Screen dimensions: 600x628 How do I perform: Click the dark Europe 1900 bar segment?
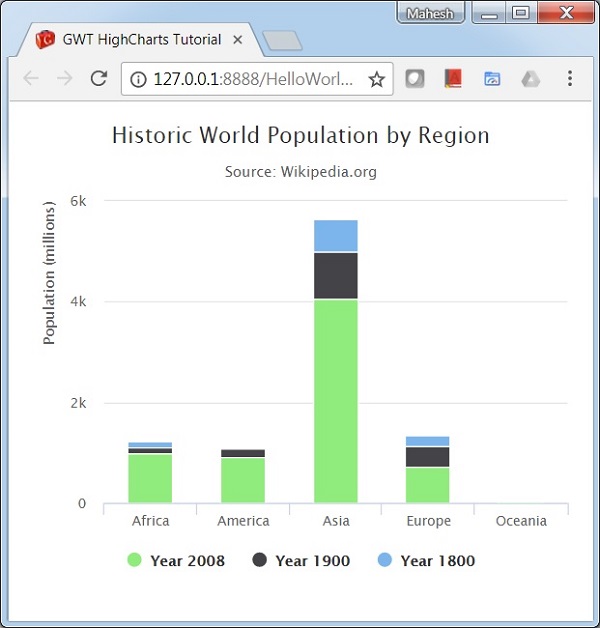pos(429,457)
